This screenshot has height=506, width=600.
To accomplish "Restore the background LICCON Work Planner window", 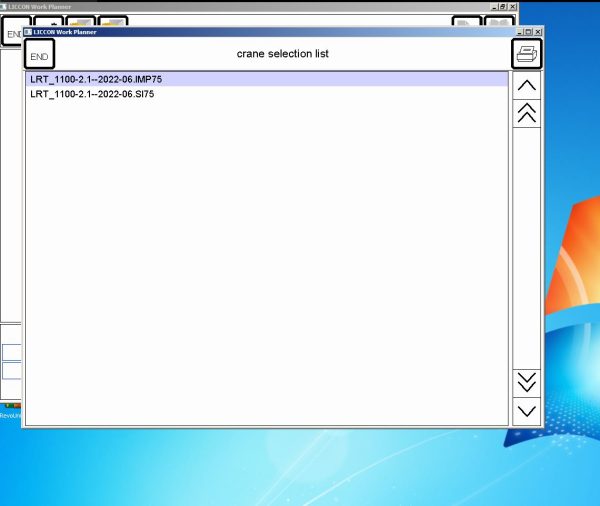I will pyautogui.click(x=503, y=7).
